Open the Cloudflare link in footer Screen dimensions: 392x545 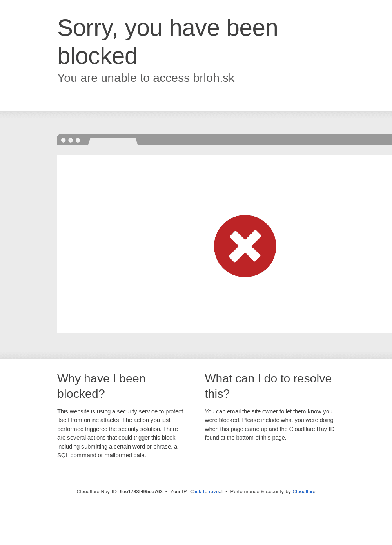point(304,492)
